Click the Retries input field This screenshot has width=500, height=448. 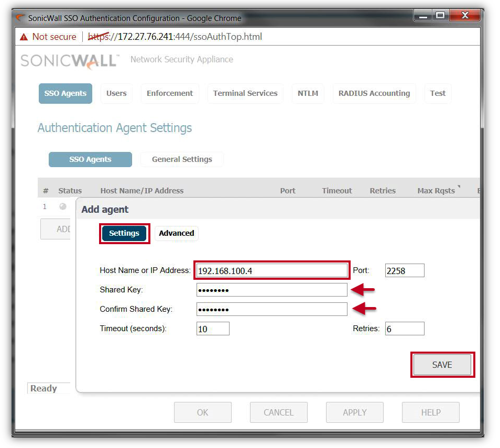coord(405,329)
